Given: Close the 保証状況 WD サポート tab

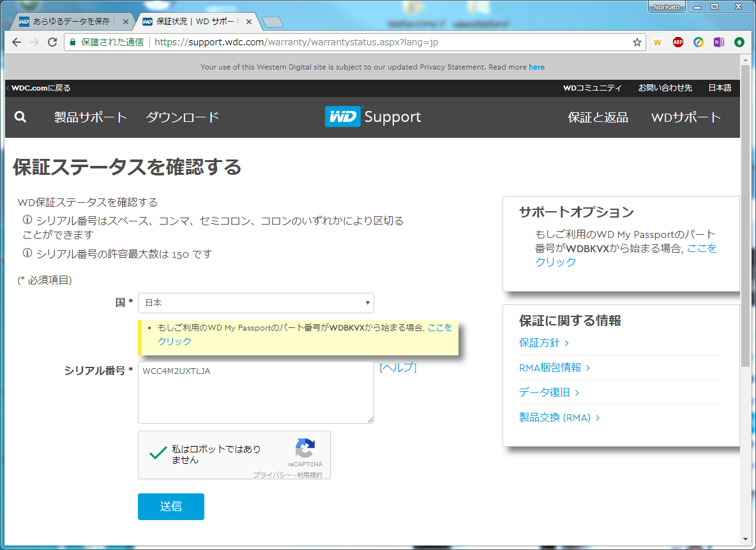Looking at the screenshot, I should (249, 22).
